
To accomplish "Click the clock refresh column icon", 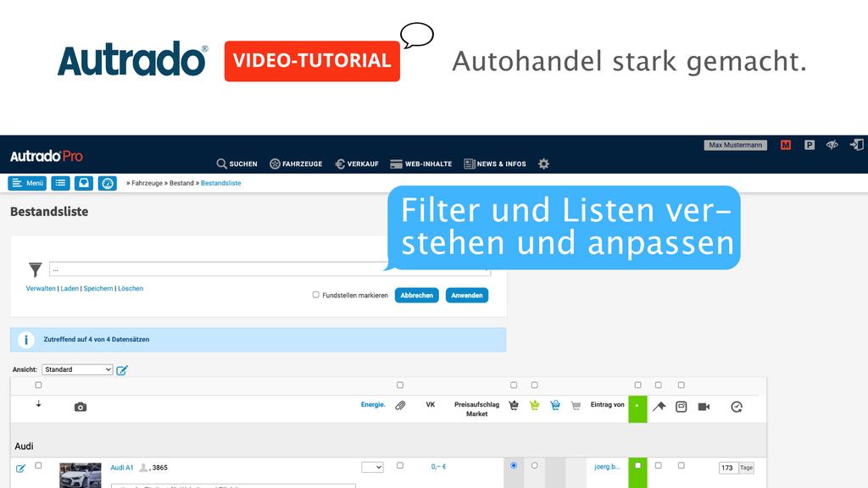I will click(x=737, y=408).
